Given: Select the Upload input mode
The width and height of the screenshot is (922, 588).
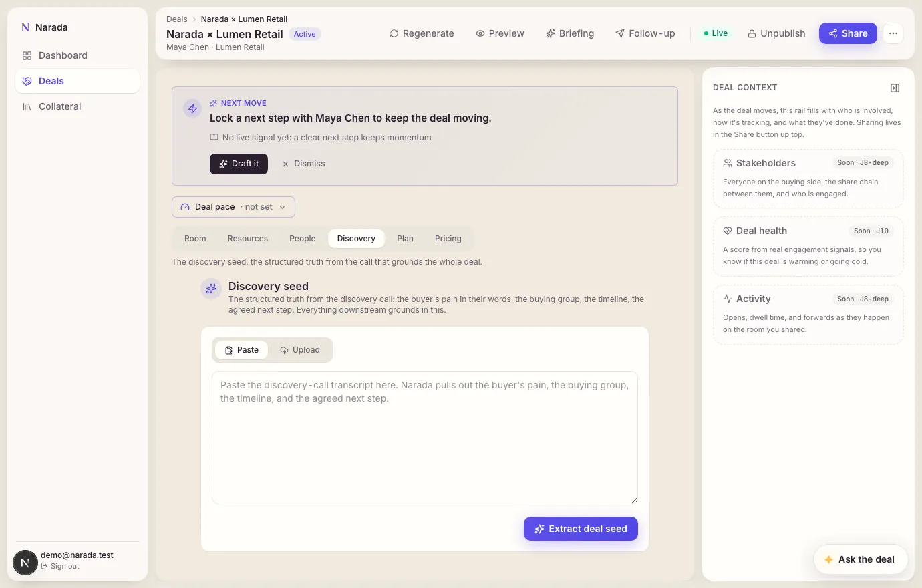Looking at the screenshot, I should (299, 350).
